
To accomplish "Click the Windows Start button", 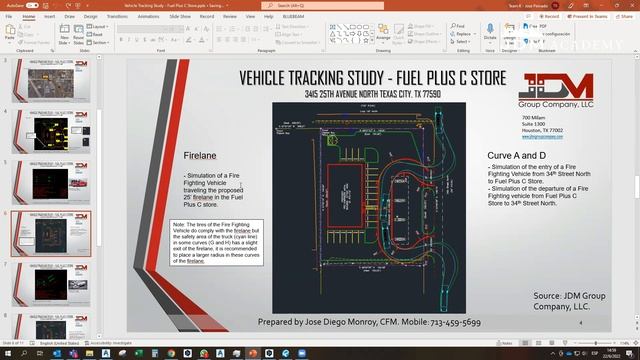I will [x=8, y=353].
